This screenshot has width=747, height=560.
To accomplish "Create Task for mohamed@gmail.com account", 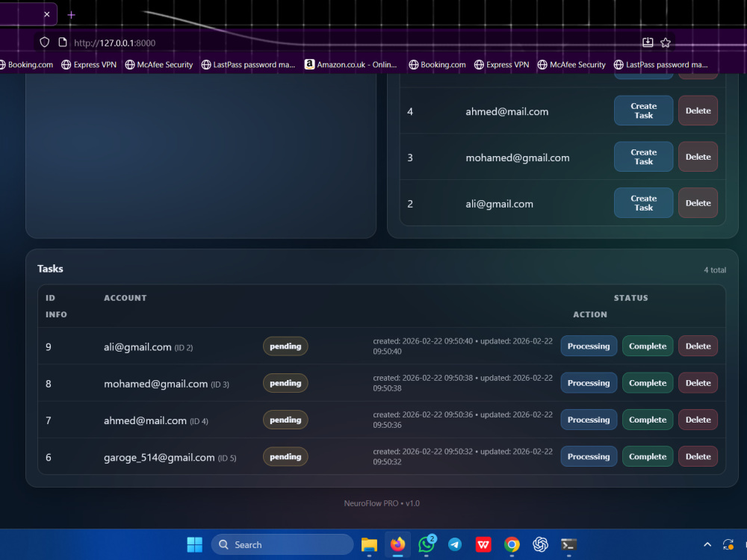I will pyautogui.click(x=644, y=157).
